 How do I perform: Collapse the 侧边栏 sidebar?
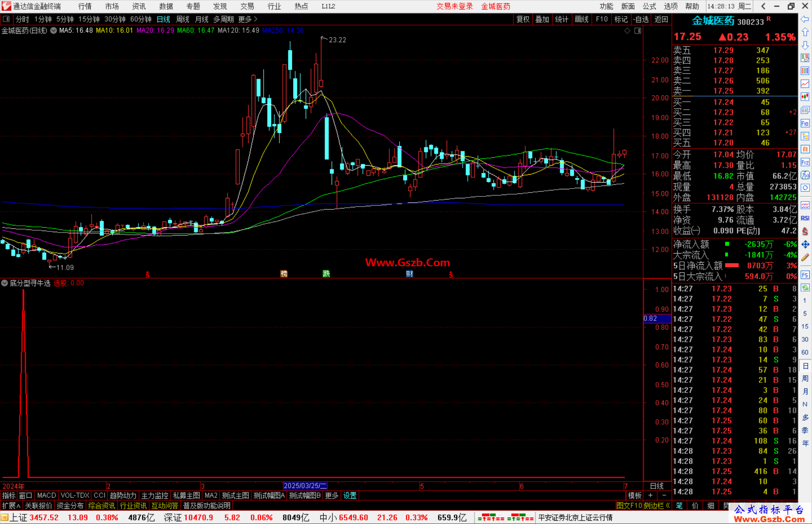coord(657,506)
